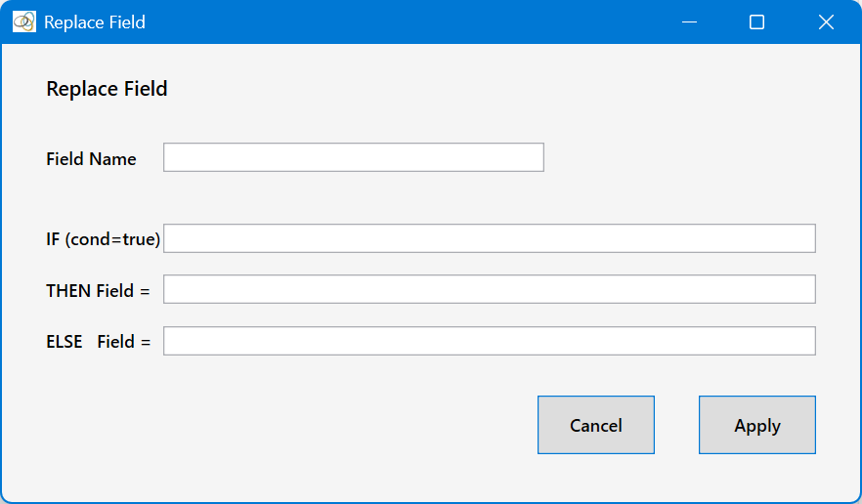The height and width of the screenshot is (504, 862).
Task: Click the ELSE Field = label
Action: pos(99,342)
